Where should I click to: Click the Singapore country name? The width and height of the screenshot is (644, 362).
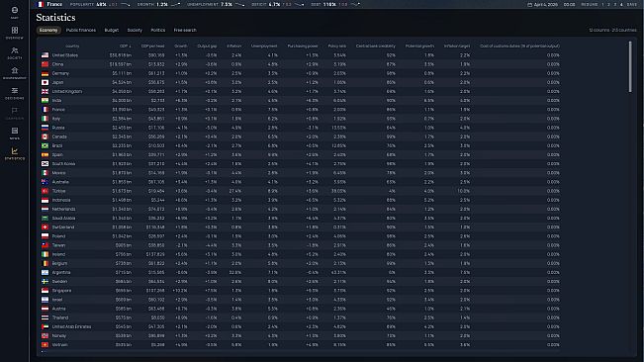pyautogui.click(x=61, y=290)
